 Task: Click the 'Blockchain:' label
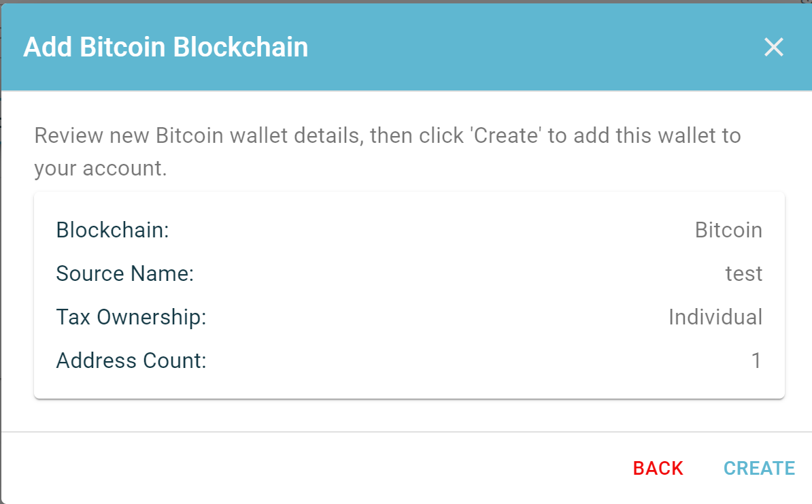(x=112, y=230)
